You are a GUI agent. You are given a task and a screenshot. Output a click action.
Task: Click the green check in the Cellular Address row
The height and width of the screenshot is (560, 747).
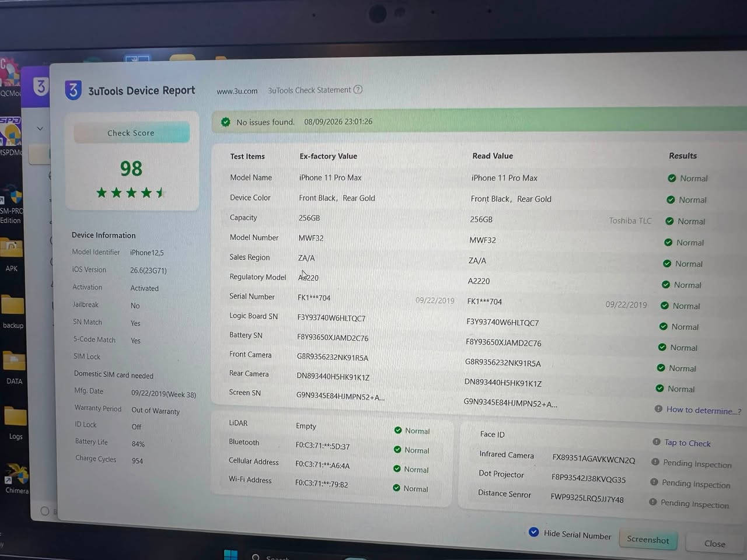tap(397, 468)
